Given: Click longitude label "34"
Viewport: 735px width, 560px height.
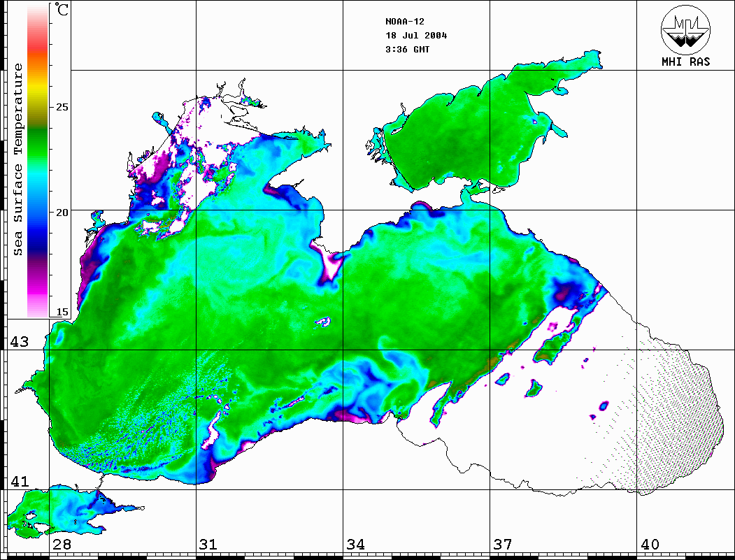Looking at the screenshot, I should coord(355,545).
